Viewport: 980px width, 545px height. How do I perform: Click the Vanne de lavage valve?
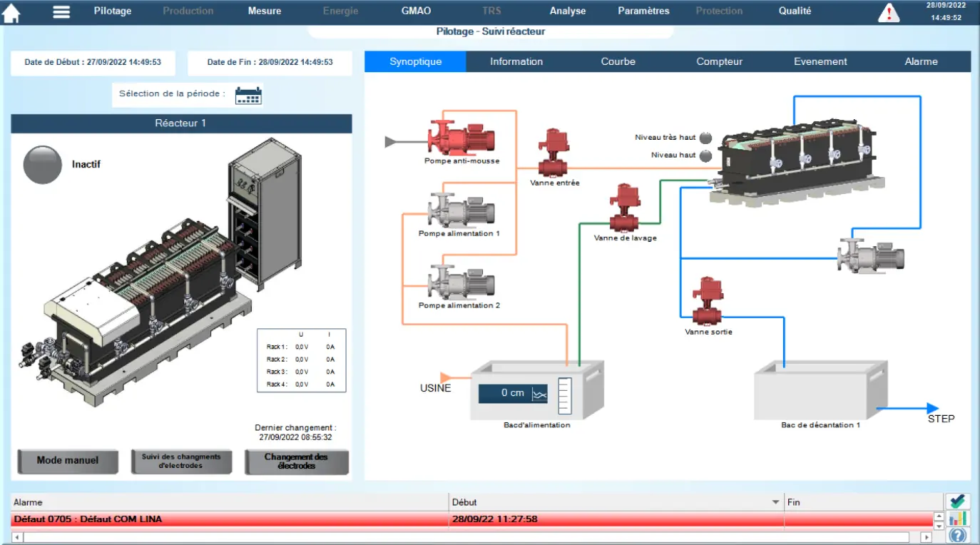click(x=625, y=208)
